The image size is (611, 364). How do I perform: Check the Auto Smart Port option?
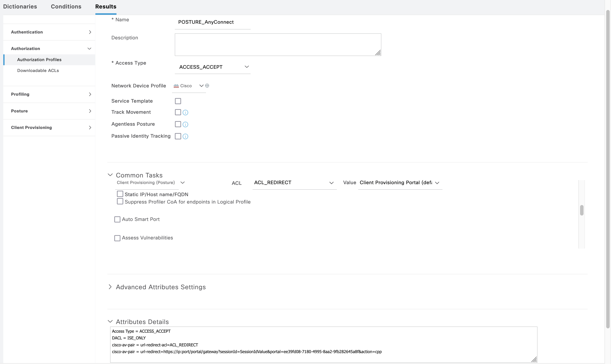[117, 219]
